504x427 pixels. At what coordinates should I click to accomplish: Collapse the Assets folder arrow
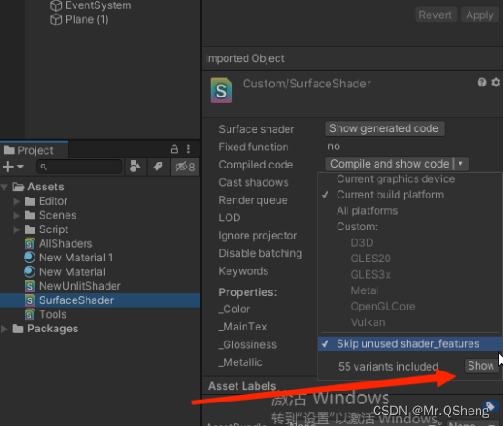(5, 188)
